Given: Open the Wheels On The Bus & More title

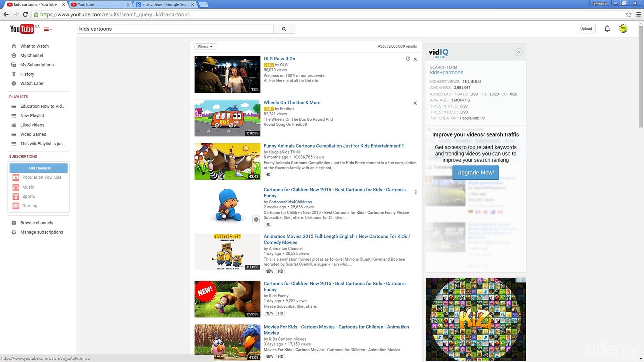Looking at the screenshot, I should coord(292,103).
